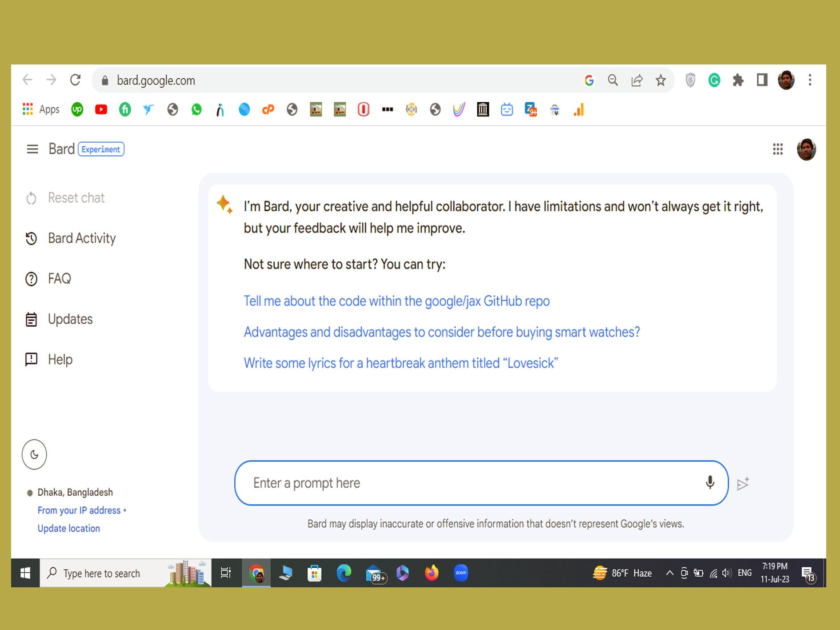Toggle the Chrome side panel
The width and height of the screenshot is (840, 630).
tap(762, 80)
